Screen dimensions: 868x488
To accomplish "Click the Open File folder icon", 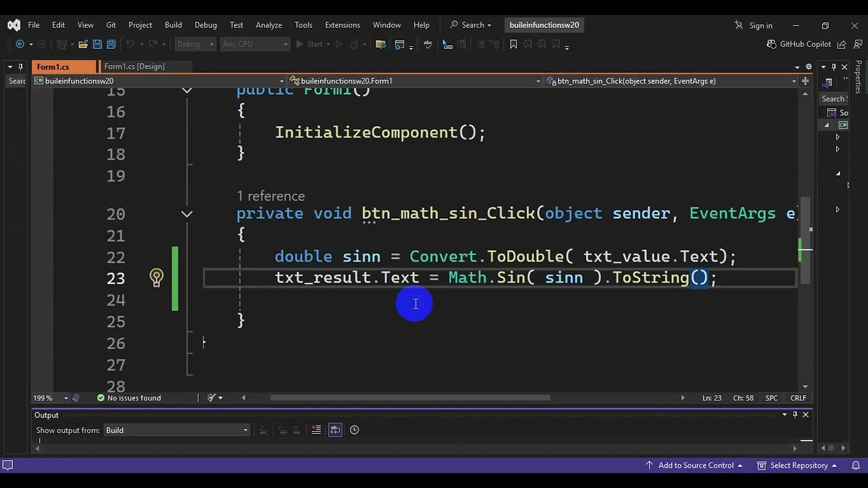I will tap(83, 44).
